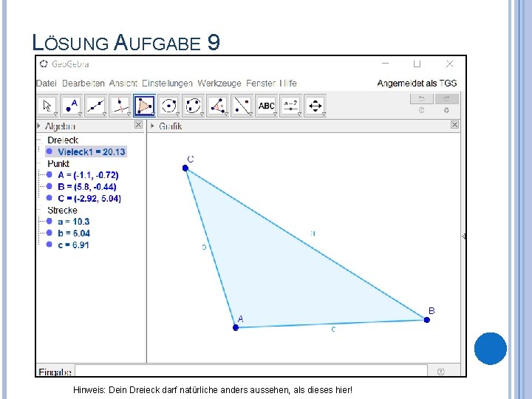532x399 pixels.
Task: Select the Perpendicular line tool
Action: (x=120, y=106)
